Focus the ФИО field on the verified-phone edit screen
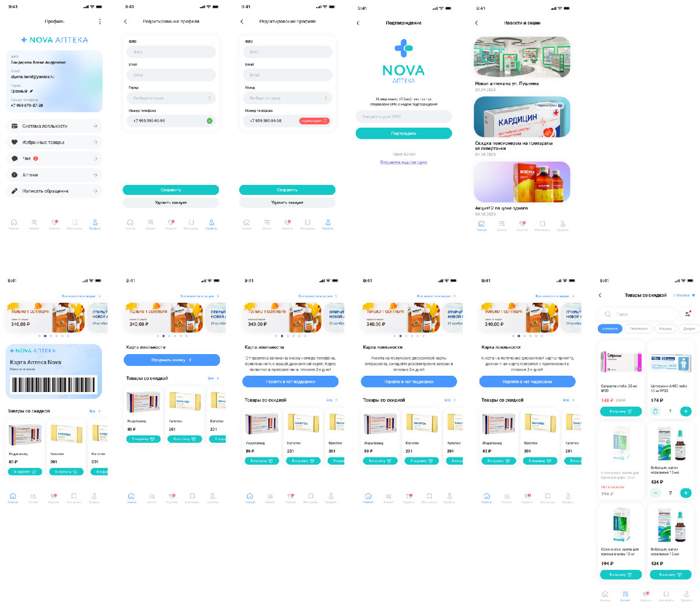700x605 pixels. click(x=171, y=52)
